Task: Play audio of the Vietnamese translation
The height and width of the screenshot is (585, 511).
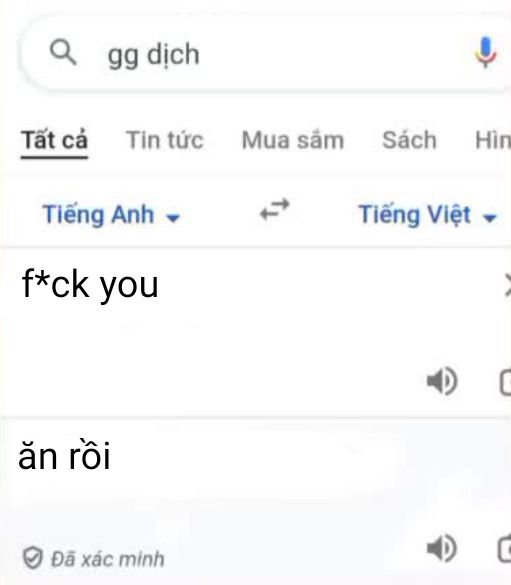Action: click(x=442, y=548)
